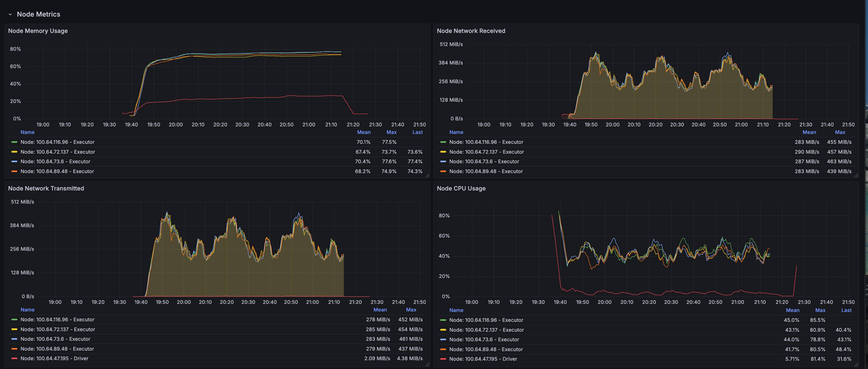
Task: Click the color swatch for 100.64.72.137 in Node Network Received
Action: click(x=443, y=152)
